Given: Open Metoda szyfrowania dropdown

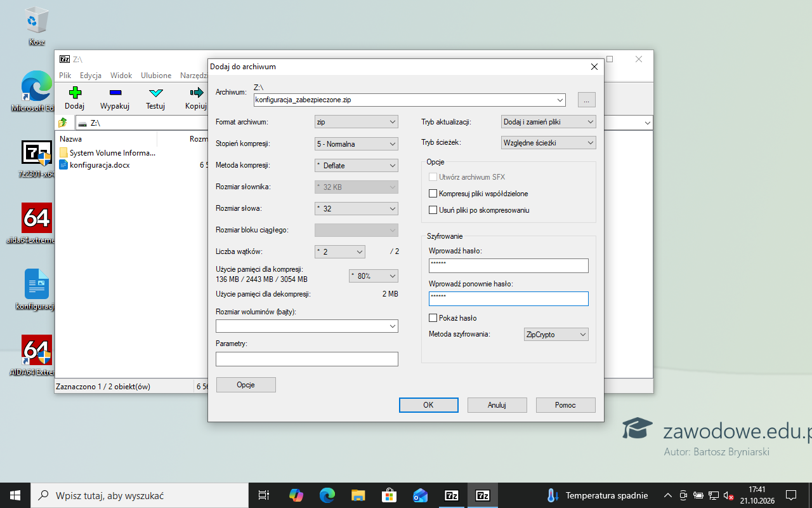Looking at the screenshot, I should (x=556, y=334).
